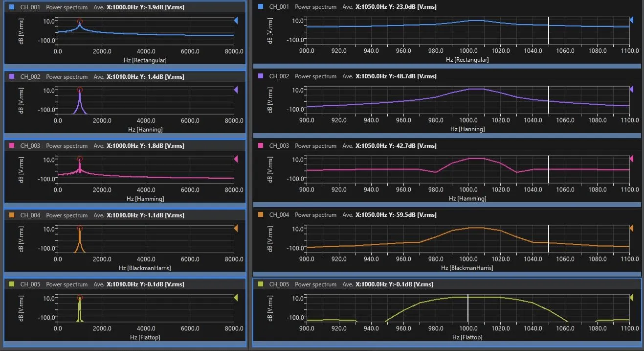This screenshot has height=351, width=644.
Task: Select the "Hz [Rectangular]" axis label under the 900–1100 Hz graph
Action: click(x=467, y=60)
